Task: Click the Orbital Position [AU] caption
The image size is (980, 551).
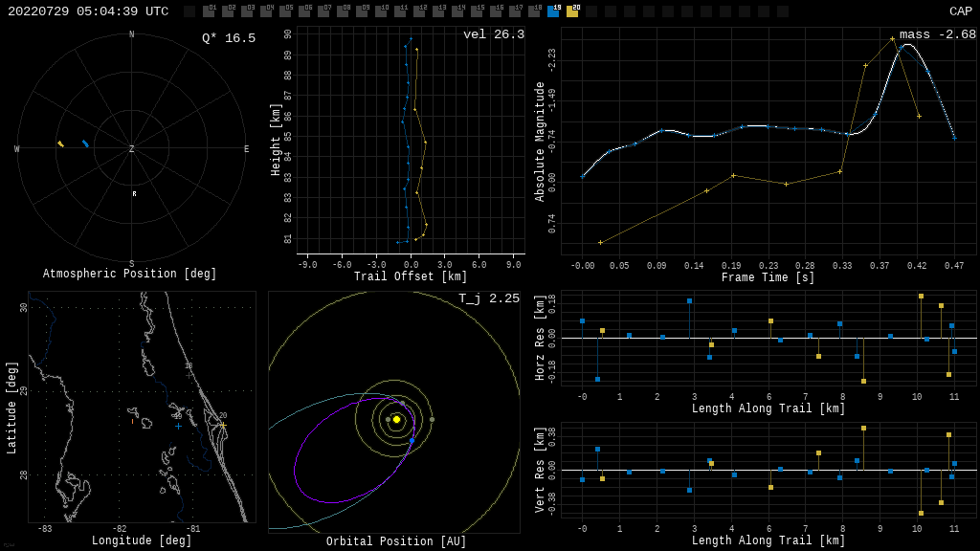Action: pyautogui.click(x=396, y=541)
